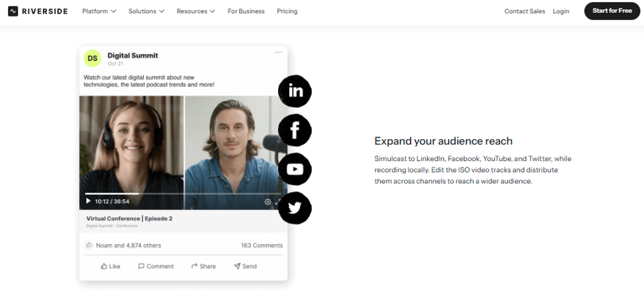Screen dimensions: 644x308
Task: Click the DS avatar circle
Action: click(x=92, y=58)
